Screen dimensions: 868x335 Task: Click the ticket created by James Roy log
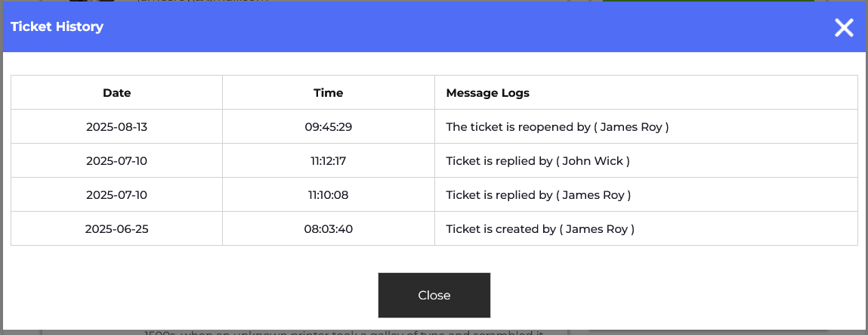(540, 229)
